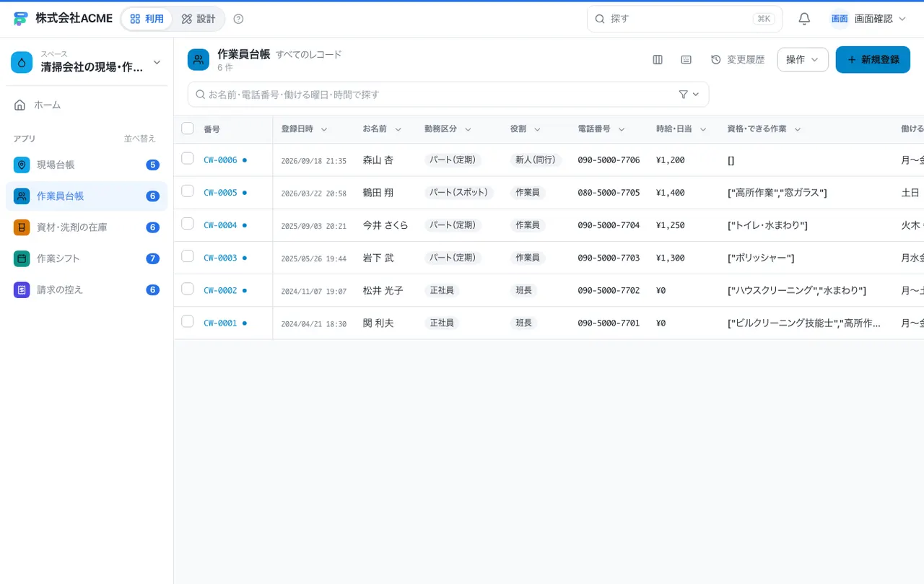924x584 pixels.
Task: Click the 新人(同行) role tag
Action: (536, 160)
